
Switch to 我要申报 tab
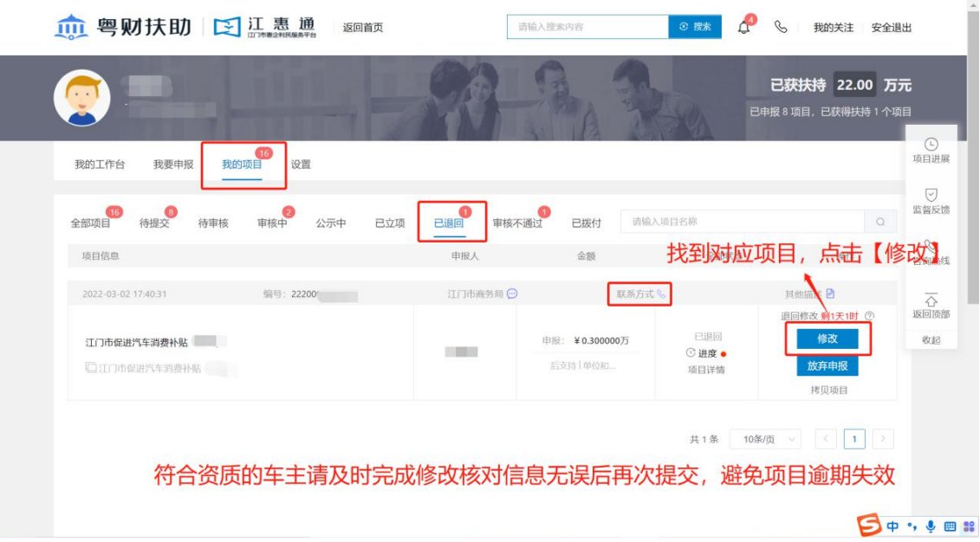(173, 165)
